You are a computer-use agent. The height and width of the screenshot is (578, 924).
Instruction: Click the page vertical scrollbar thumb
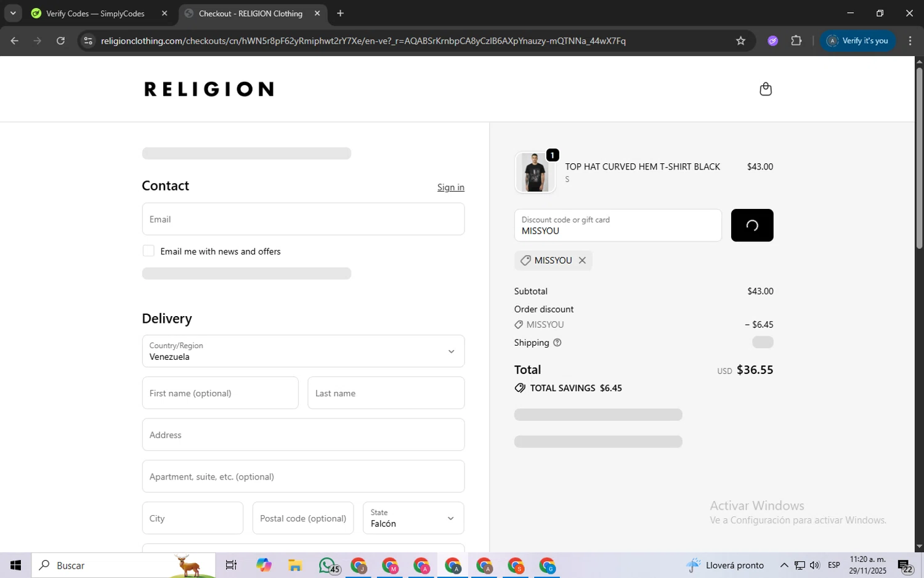[x=919, y=157]
